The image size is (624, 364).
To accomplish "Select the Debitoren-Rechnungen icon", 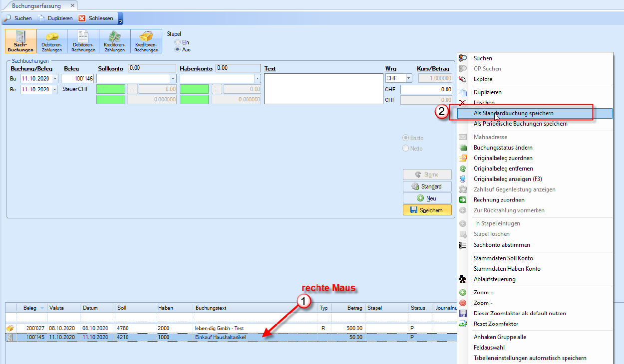I will 83,41.
